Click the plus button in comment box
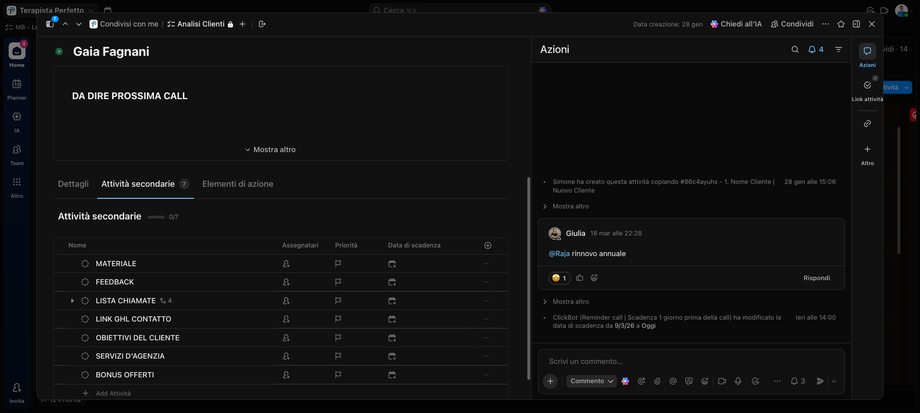 (x=550, y=381)
